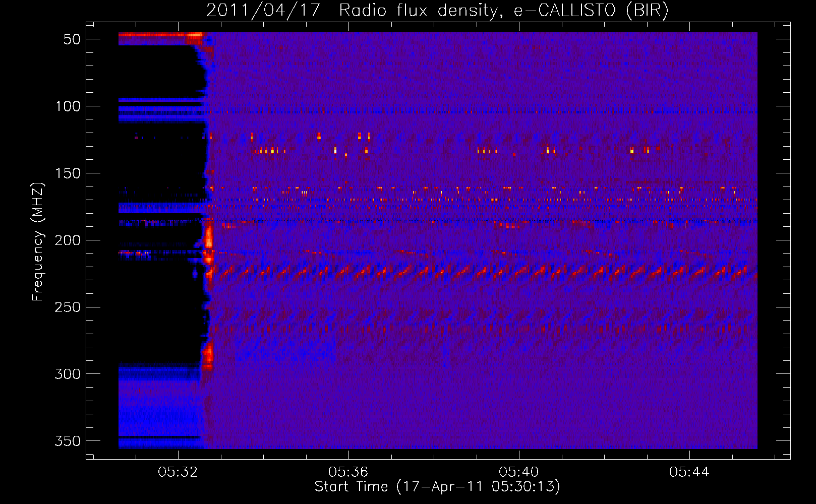Select the 350 frequency tick label
816x504 pixels.
68,442
